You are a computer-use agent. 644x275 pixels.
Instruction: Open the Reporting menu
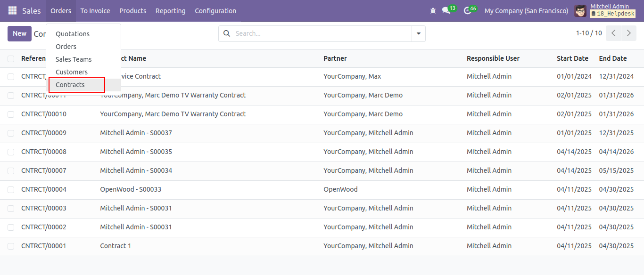(x=170, y=10)
